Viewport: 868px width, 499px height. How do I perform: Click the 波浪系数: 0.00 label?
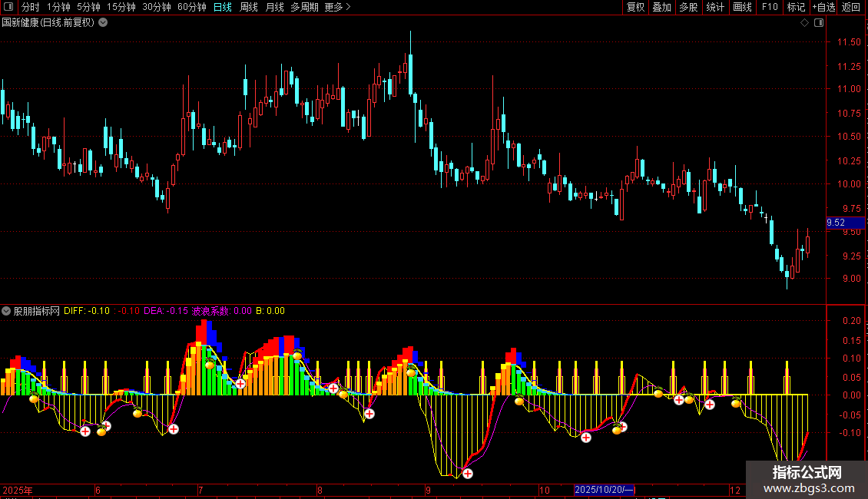[221, 311]
